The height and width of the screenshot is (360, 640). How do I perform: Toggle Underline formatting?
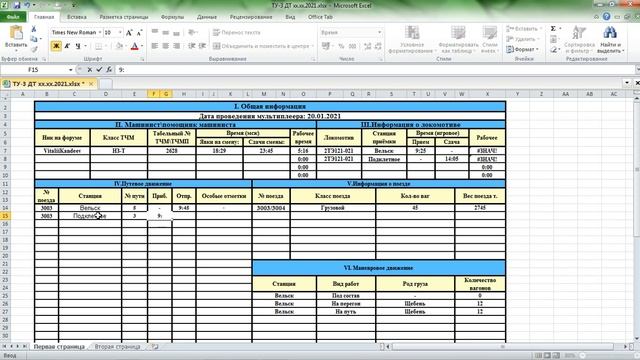click(77, 46)
